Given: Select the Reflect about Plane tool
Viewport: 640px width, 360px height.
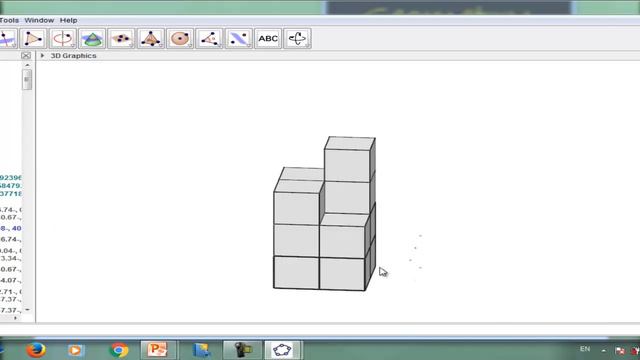Looking at the screenshot, I should [239, 39].
